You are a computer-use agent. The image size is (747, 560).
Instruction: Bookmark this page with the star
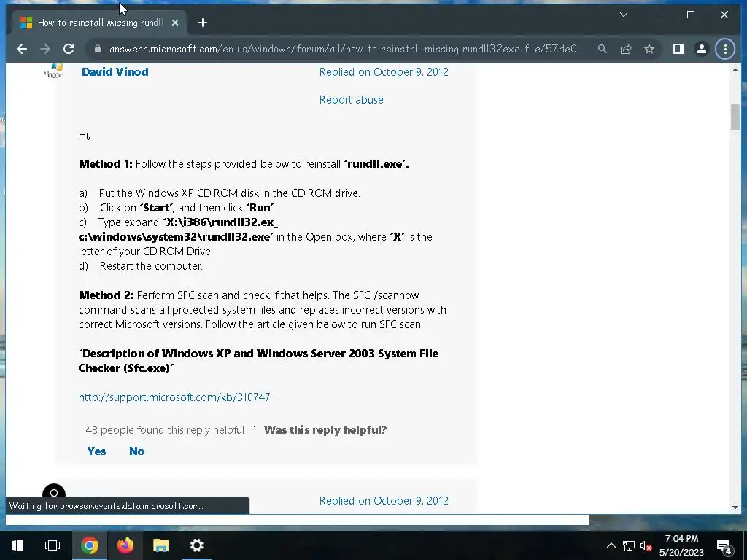click(649, 49)
